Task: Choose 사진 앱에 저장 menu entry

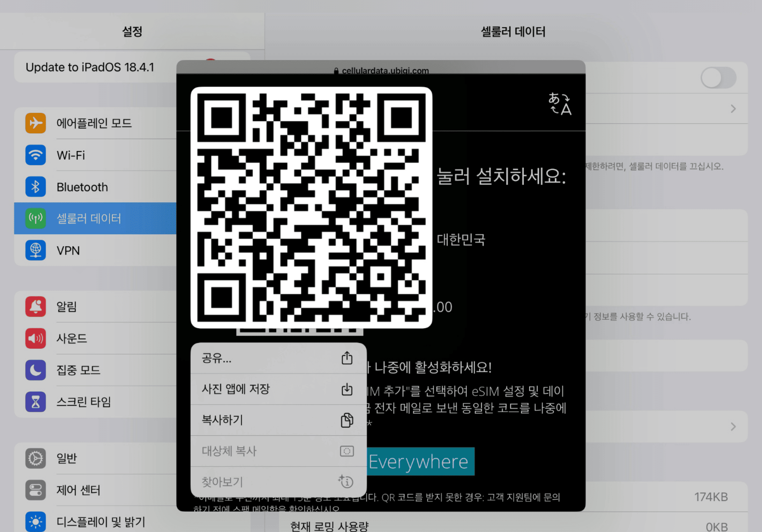Action: click(x=279, y=389)
